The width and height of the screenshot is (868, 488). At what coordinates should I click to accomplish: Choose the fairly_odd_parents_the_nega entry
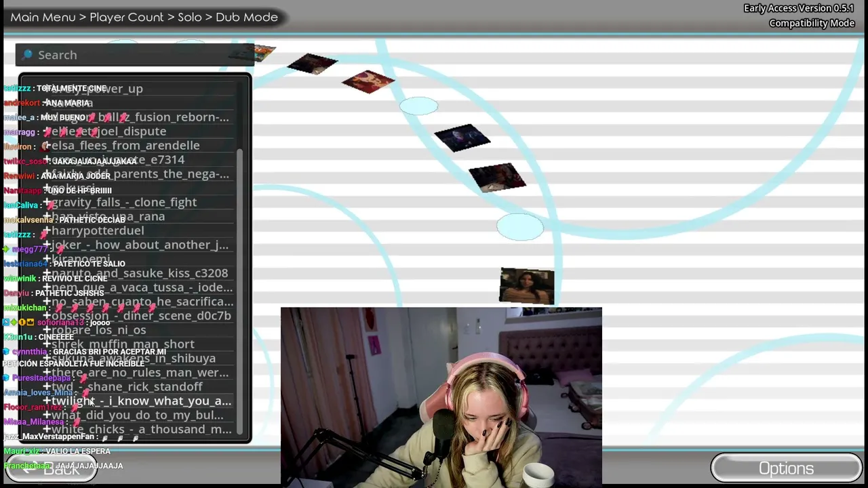tap(138, 174)
